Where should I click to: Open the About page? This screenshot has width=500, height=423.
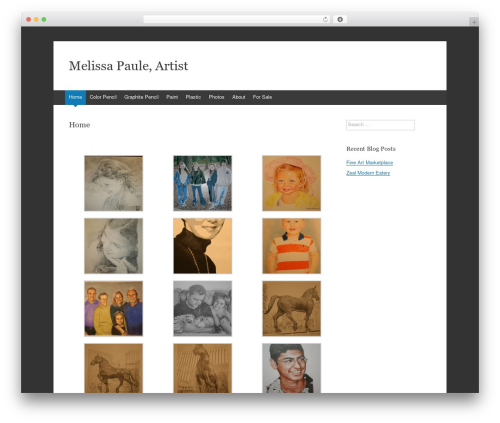click(239, 97)
